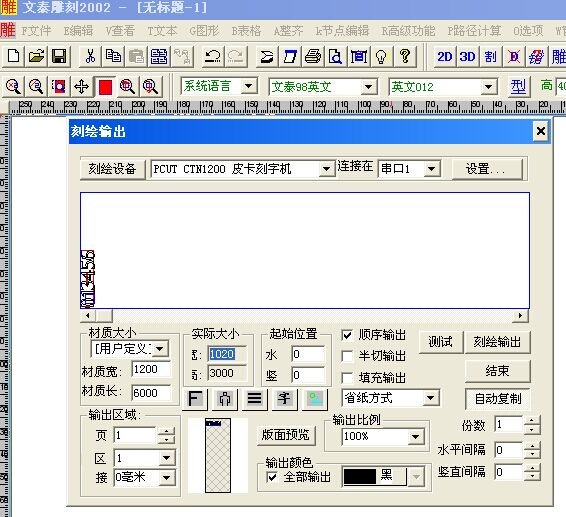This screenshot has height=517, width=566.
Task: Open the R高级功能 menu
Action: click(x=408, y=31)
